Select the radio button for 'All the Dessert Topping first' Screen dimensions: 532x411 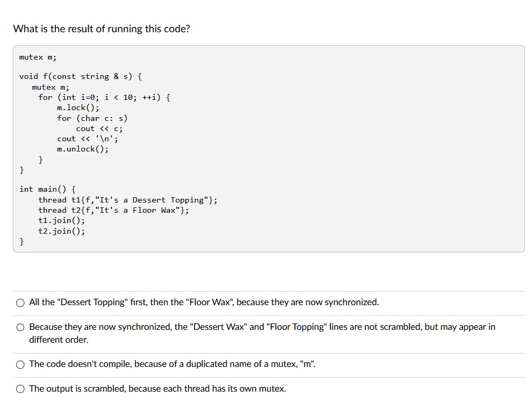[x=20, y=302]
